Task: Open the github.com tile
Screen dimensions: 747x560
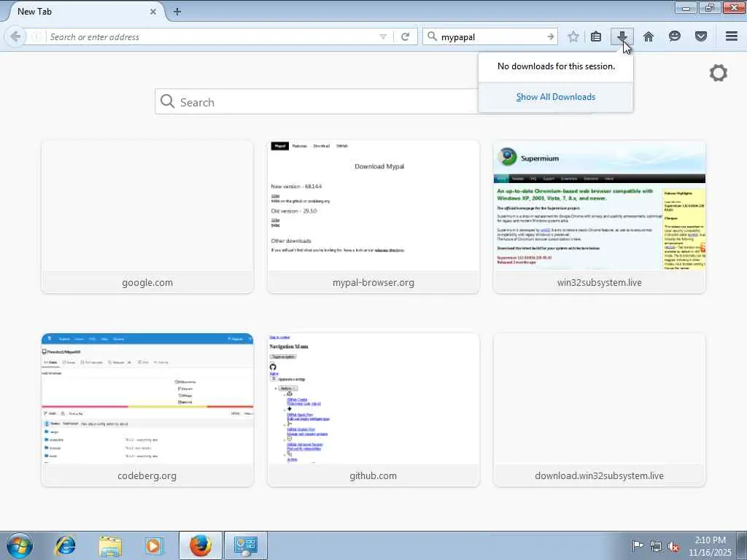Action: tap(373, 410)
